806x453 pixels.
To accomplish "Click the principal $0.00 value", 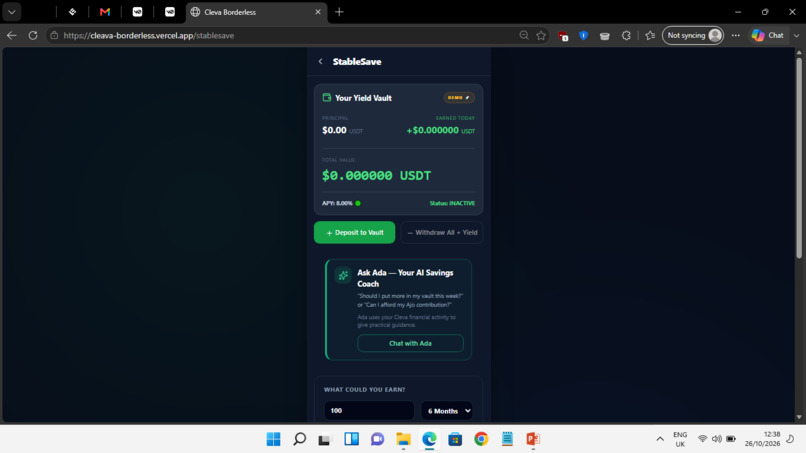I will coord(334,131).
